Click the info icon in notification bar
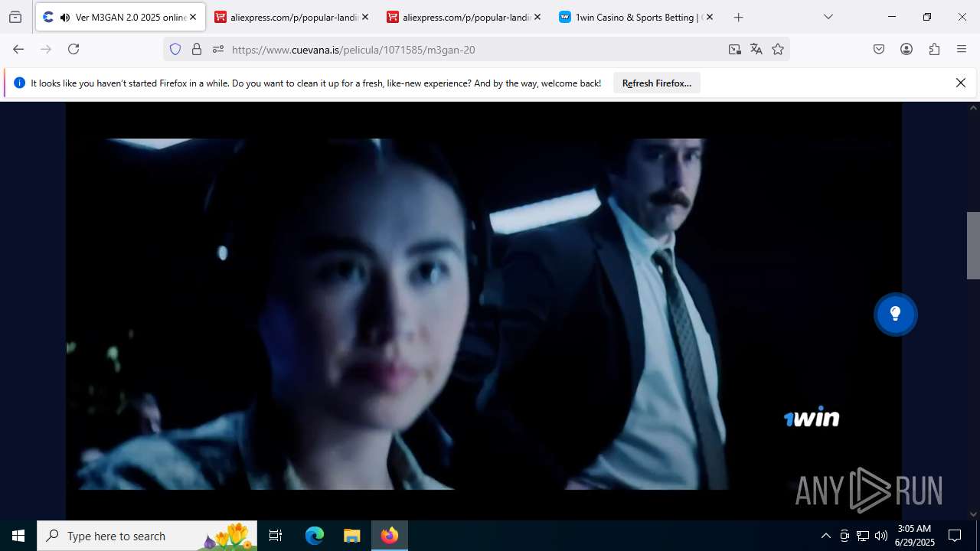Screen dimensions: 980x551 point(19,83)
